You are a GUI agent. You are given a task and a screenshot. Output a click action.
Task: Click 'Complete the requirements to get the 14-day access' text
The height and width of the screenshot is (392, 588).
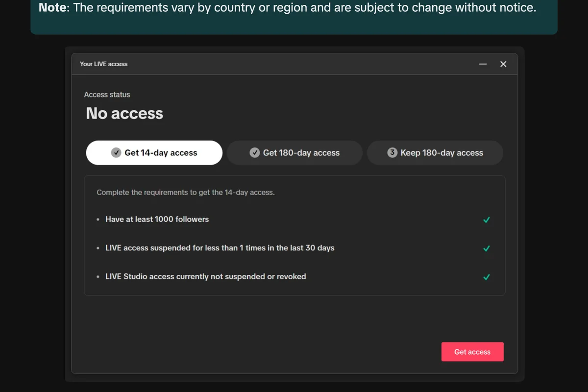(x=186, y=193)
